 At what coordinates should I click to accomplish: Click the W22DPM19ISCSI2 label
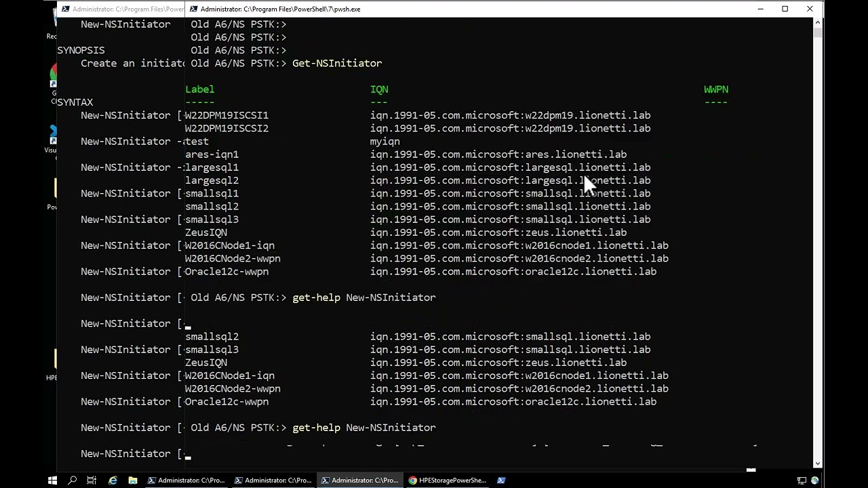[226, 128]
